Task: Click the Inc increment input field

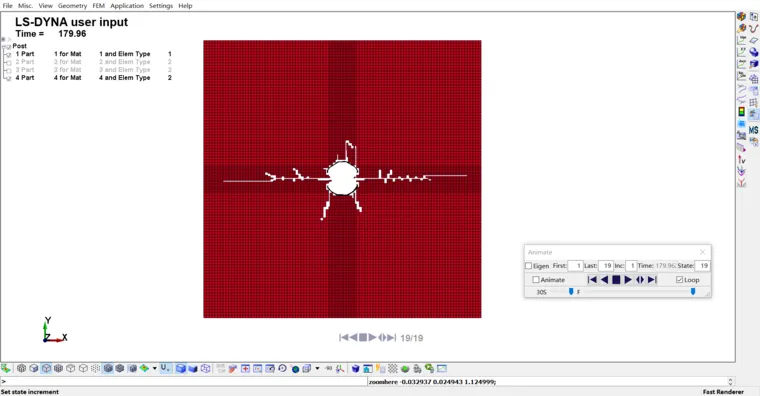Action: click(x=631, y=266)
